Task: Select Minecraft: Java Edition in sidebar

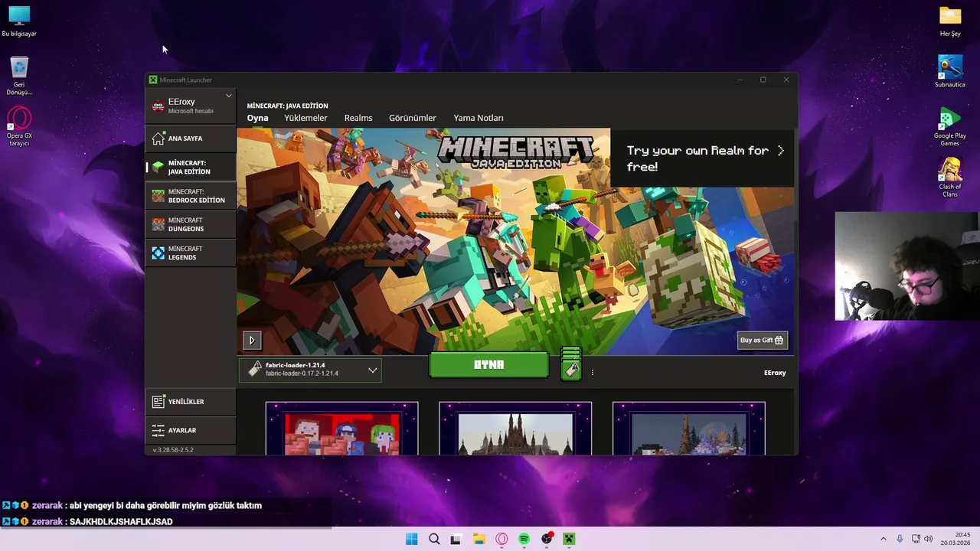Action: tap(191, 167)
